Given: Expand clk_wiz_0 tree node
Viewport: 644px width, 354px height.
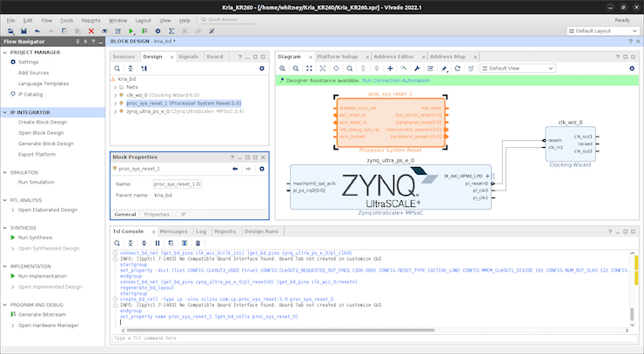Looking at the screenshot, I should point(116,96).
